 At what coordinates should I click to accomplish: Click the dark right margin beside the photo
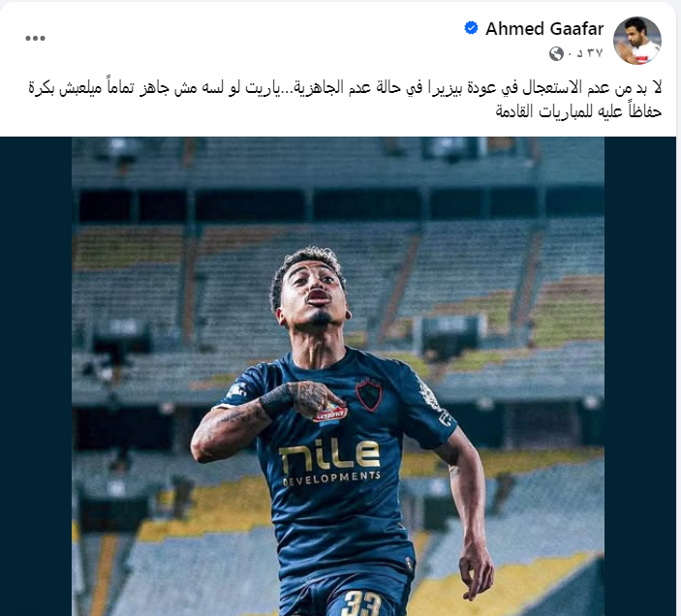pos(640,377)
